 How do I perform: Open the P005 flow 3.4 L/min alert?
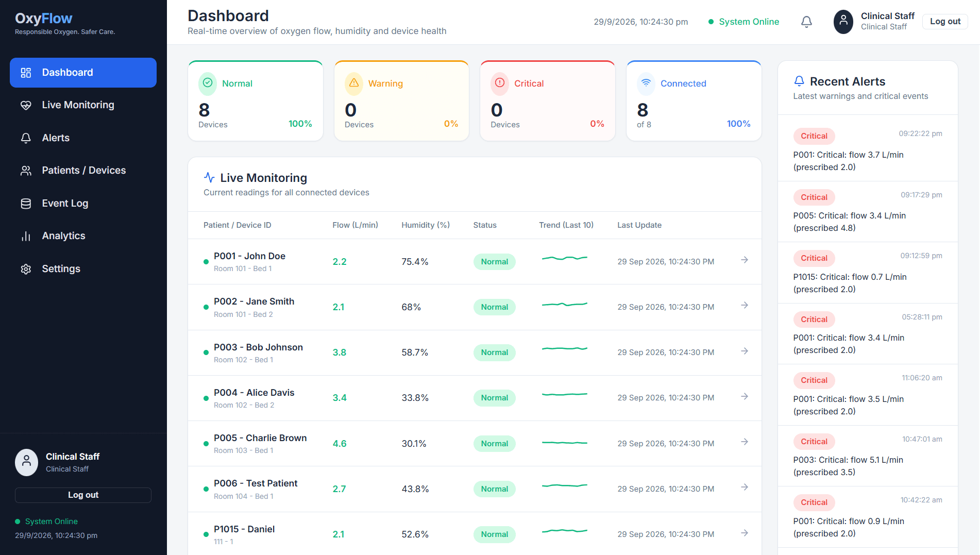tap(868, 212)
